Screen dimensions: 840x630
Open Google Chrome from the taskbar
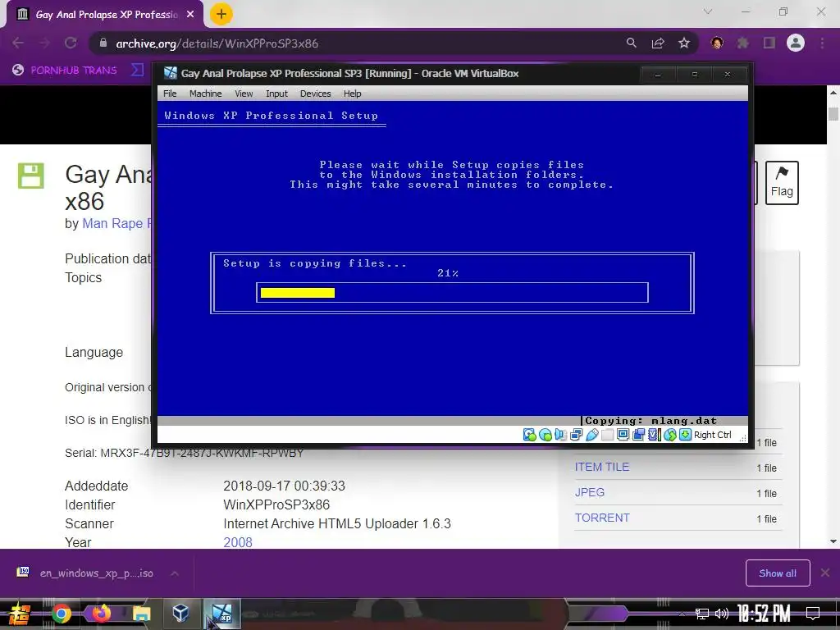(x=61, y=614)
